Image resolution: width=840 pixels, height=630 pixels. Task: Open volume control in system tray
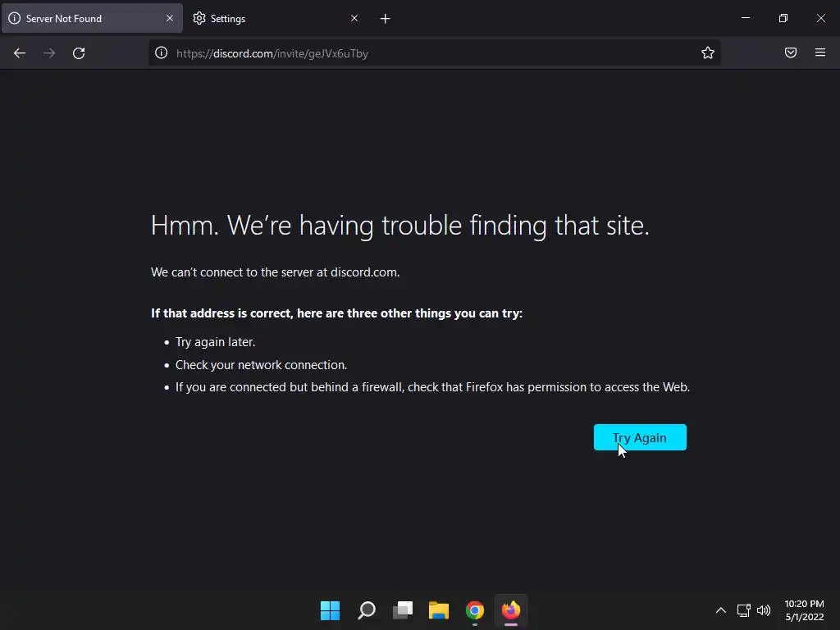[x=764, y=610]
